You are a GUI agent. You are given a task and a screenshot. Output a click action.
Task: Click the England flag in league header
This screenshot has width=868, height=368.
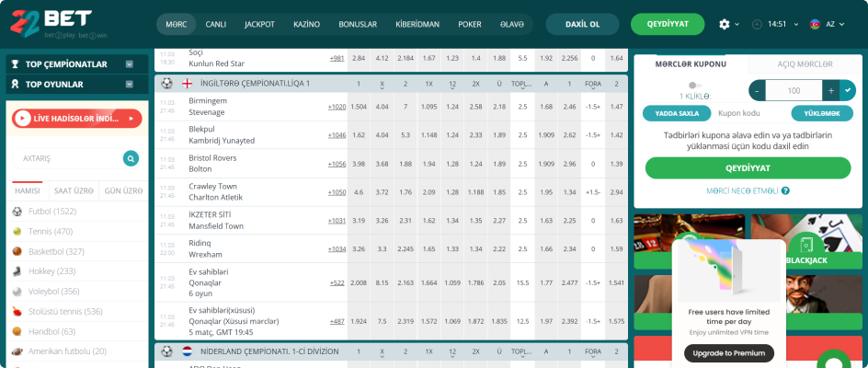pos(187,84)
